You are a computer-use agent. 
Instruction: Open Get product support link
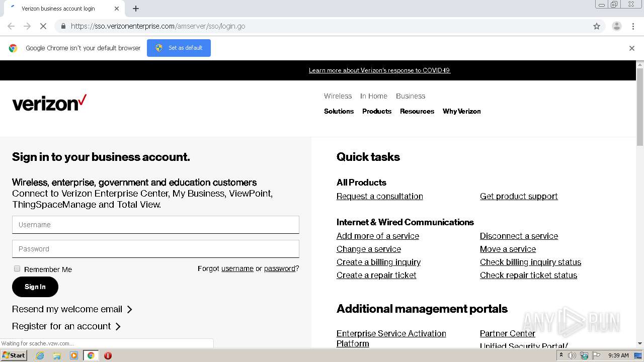click(519, 196)
